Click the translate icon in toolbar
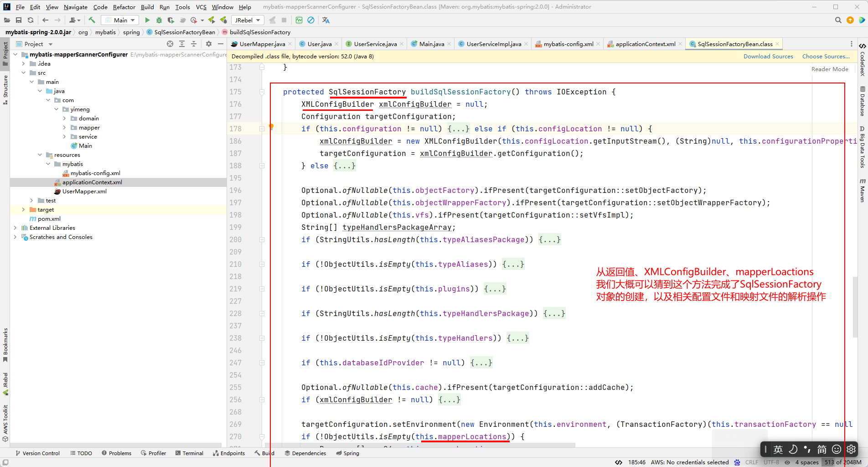868x467 pixels. (325, 20)
